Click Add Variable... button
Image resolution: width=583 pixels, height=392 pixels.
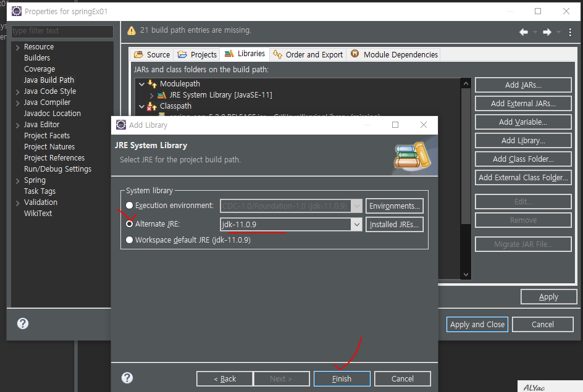tap(523, 122)
